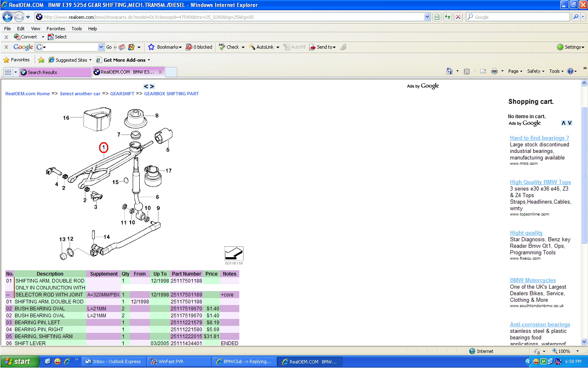Open a new blank tab
Image resolution: width=588 pixels, height=368 pixels.
pyautogui.click(x=171, y=72)
